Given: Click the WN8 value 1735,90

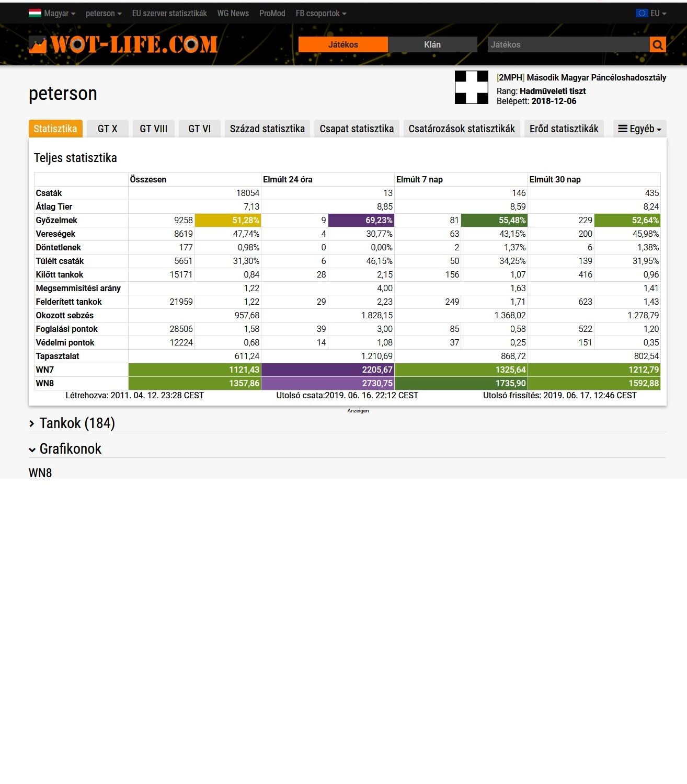Looking at the screenshot, I should click(x=511, y=383).
